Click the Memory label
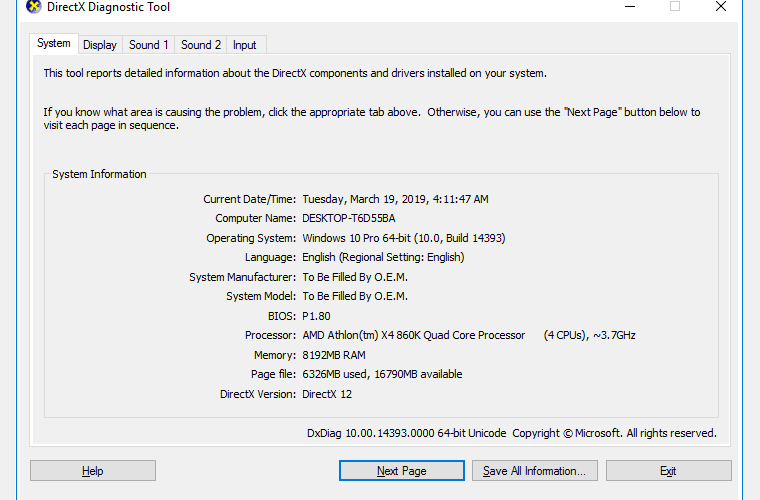The width and height of the screenshot is (760, 500). [274, 355]
